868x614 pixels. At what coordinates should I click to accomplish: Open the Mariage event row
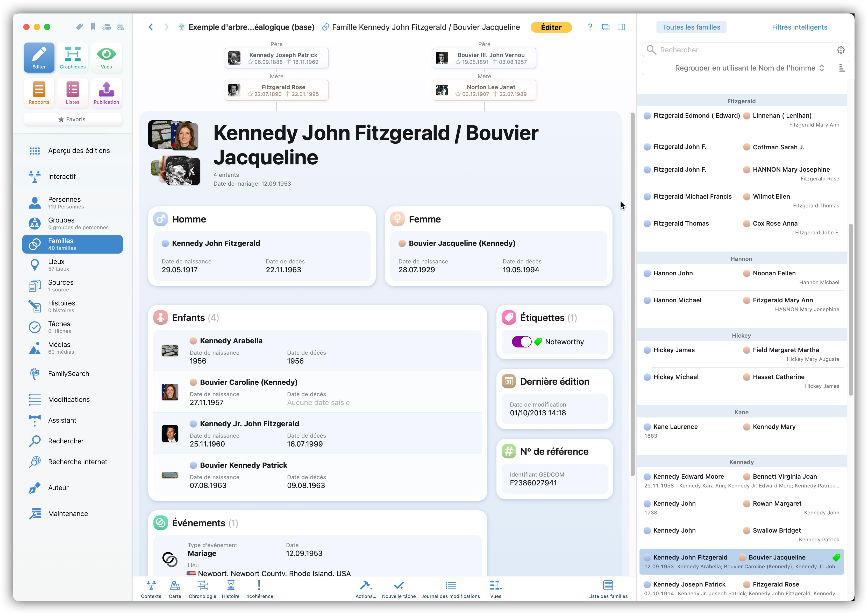(317, 556)
